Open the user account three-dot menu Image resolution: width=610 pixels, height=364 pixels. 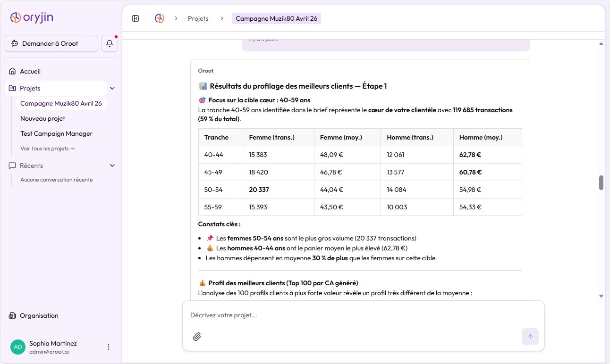tap(109, 347)
